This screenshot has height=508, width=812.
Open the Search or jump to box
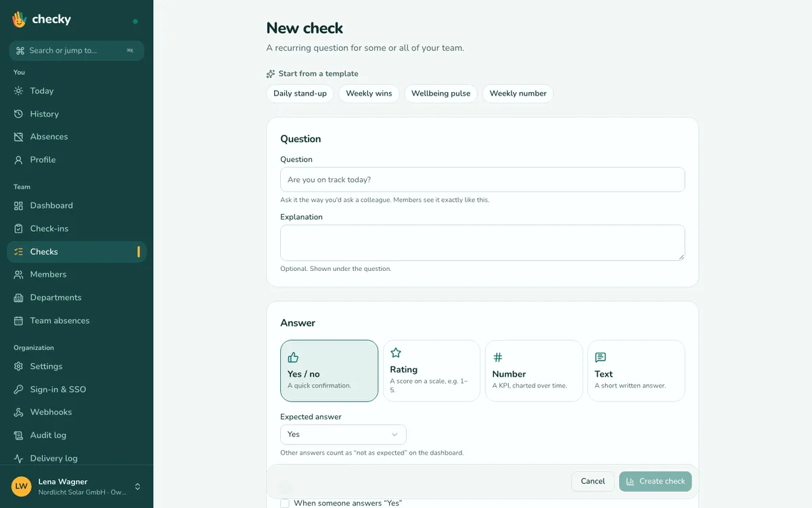coord(76,51)
